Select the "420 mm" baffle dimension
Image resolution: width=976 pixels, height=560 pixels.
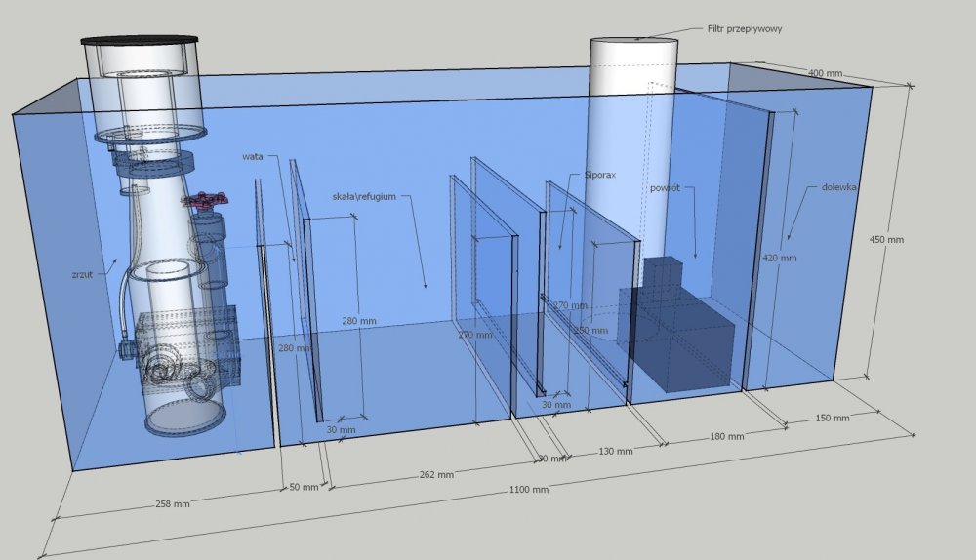point(779,258)
